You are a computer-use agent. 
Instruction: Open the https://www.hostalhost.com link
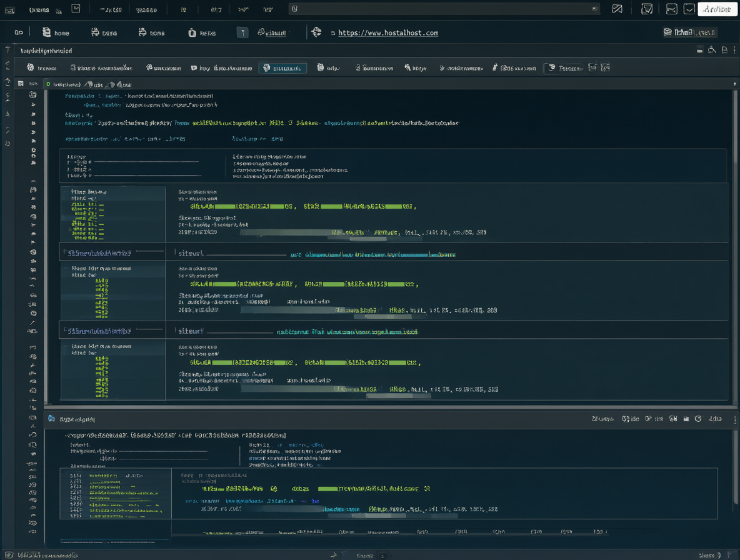[388, 32]
